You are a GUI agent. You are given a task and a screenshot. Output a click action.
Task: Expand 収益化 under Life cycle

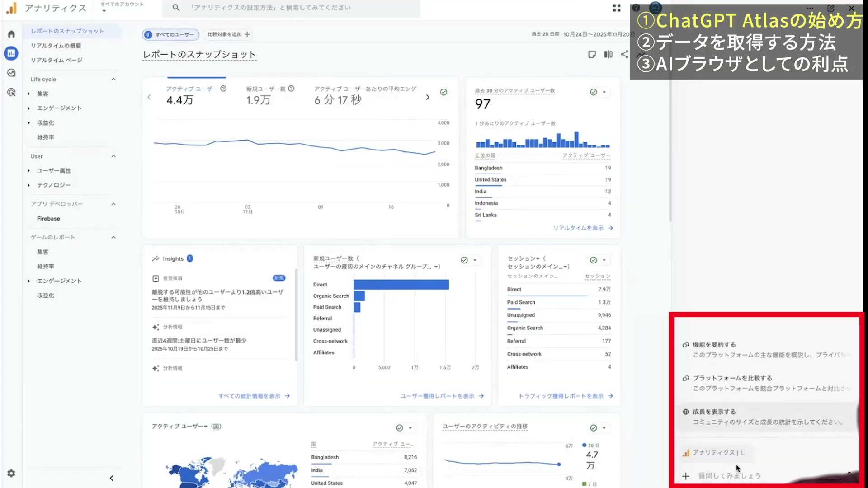coord(28,123)
